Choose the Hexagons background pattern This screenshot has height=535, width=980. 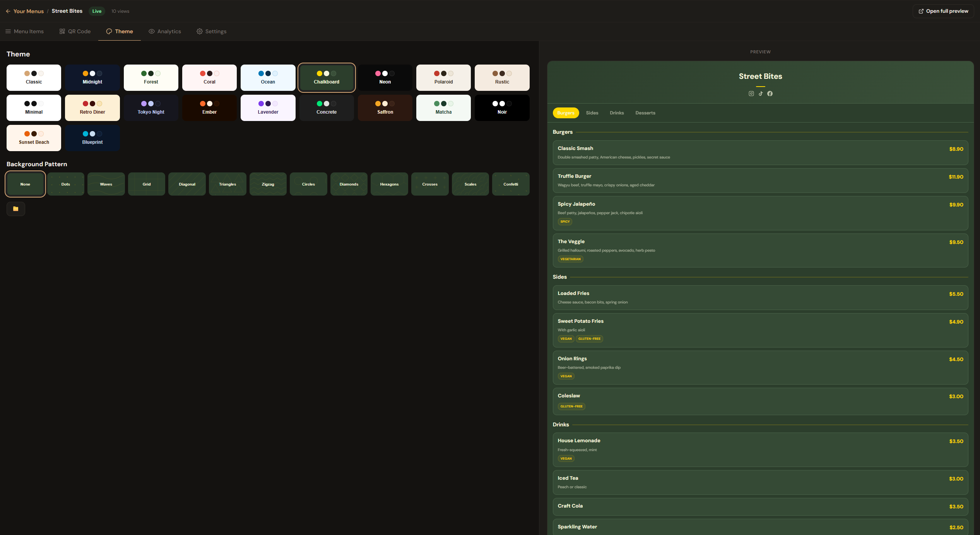click(x=389, y=184)
